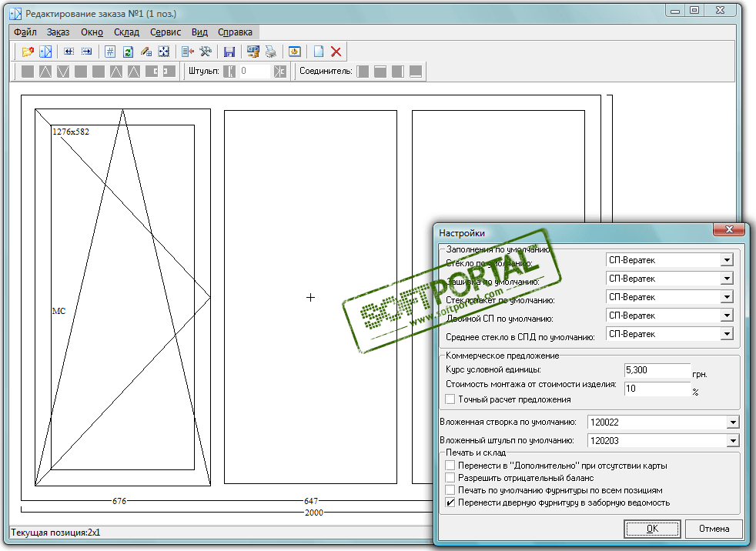Uncheck 'Перенести дверную фурнитуру в заборную ведомость'

450,503
